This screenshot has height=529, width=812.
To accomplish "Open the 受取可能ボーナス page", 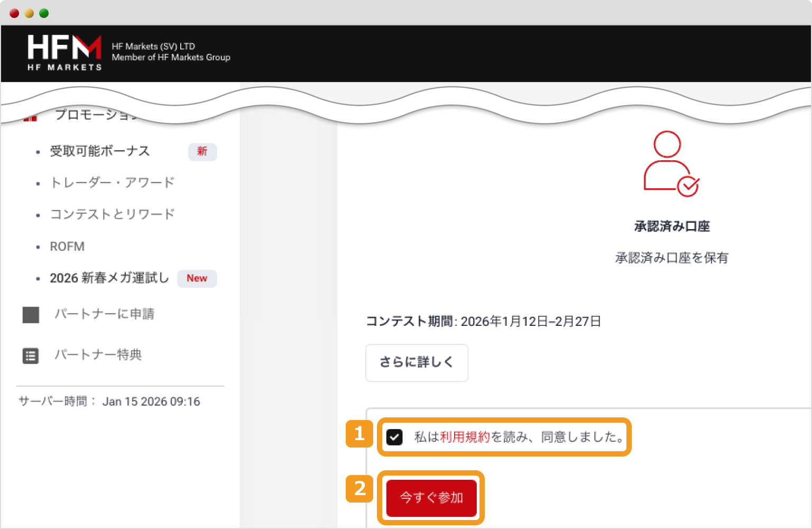I will coord(99,152).
